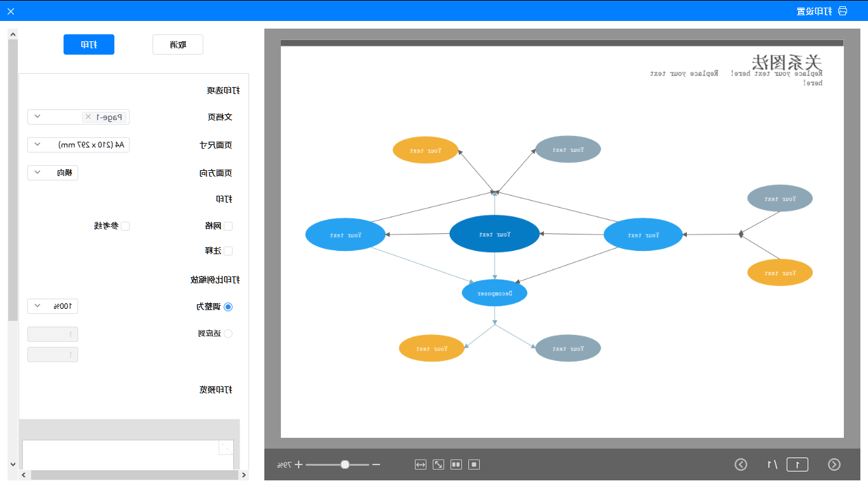Click the horizontal scrollbar's right arrow
The image size is (868, 488).
[243, 475]
